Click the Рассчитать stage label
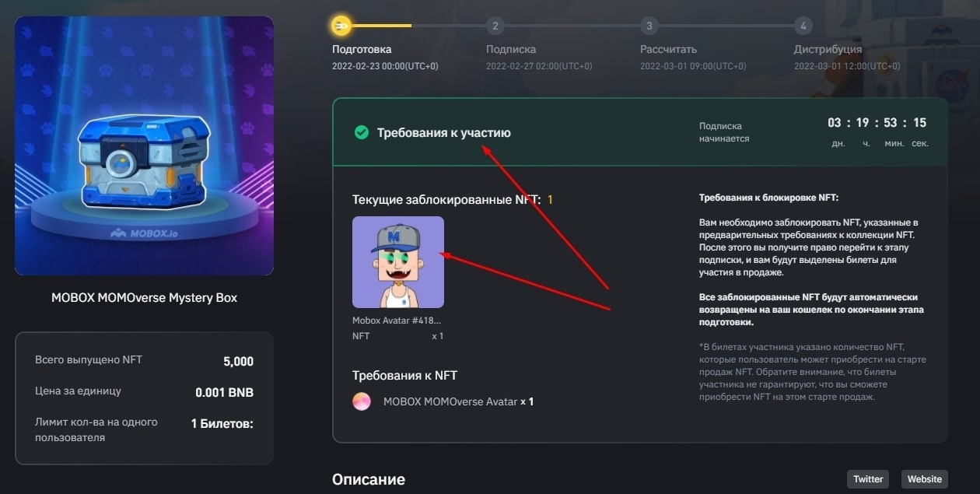This screenshot has height=494, width=980. [x=669, y=49]
